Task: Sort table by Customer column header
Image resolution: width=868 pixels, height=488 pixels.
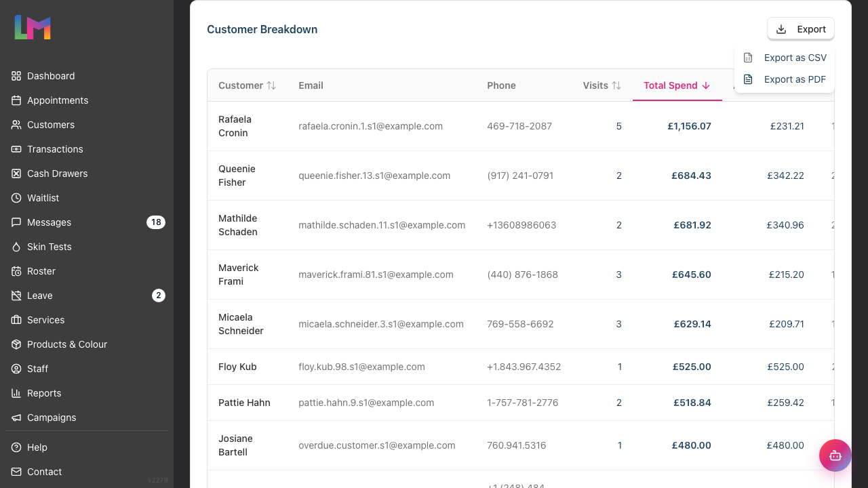Action: click(x=248, y=85)
